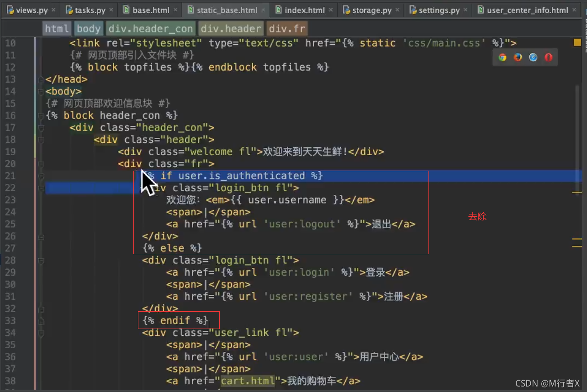Screen dimensions: 587x392
Task: Collapse fold marker at line 17 header_con
Action: pyautogui.click(x=41, y=128)
